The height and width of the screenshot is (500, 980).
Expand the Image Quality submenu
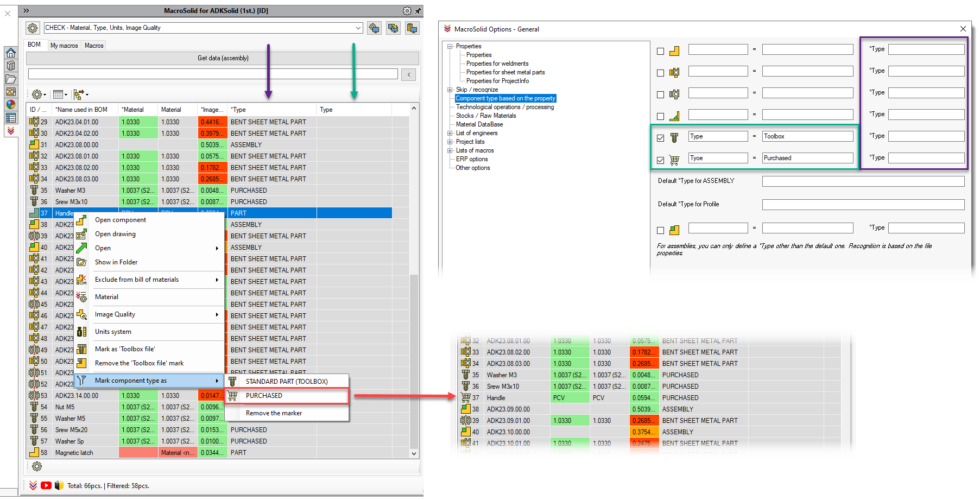149,314
